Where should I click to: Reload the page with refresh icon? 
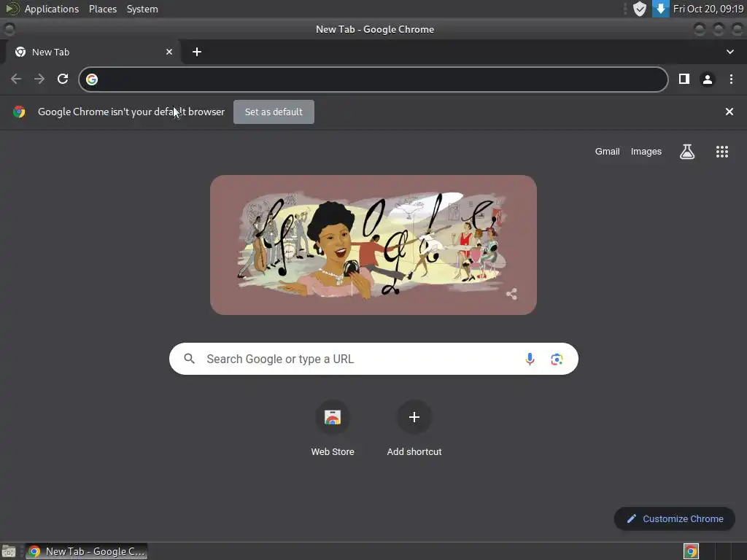coord(63,79)
